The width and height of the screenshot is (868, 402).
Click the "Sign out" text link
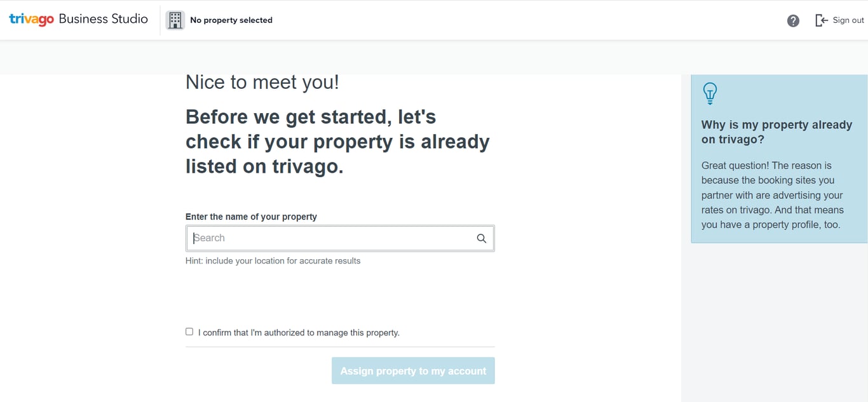[848, 20]
